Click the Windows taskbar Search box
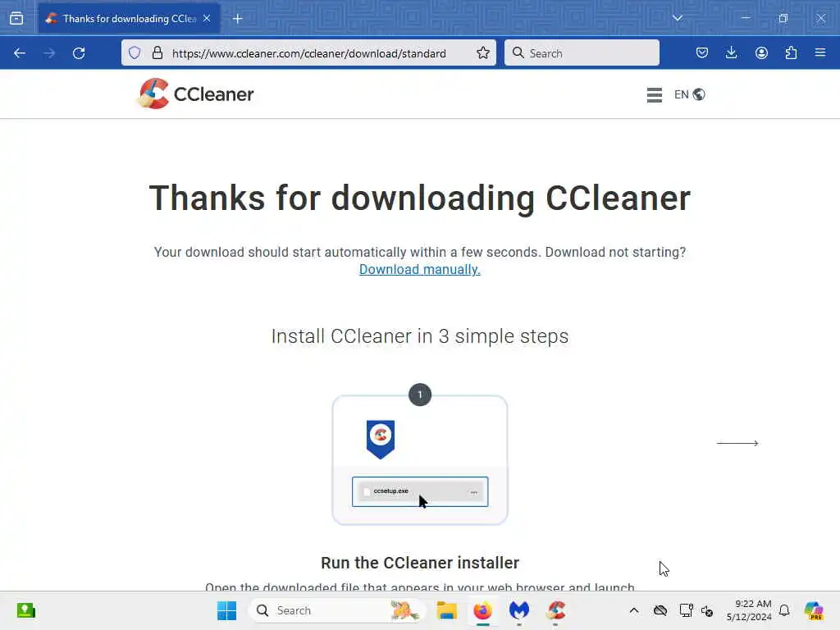Image resolution: width=840 pixels, height=630 pixels. 336,610
